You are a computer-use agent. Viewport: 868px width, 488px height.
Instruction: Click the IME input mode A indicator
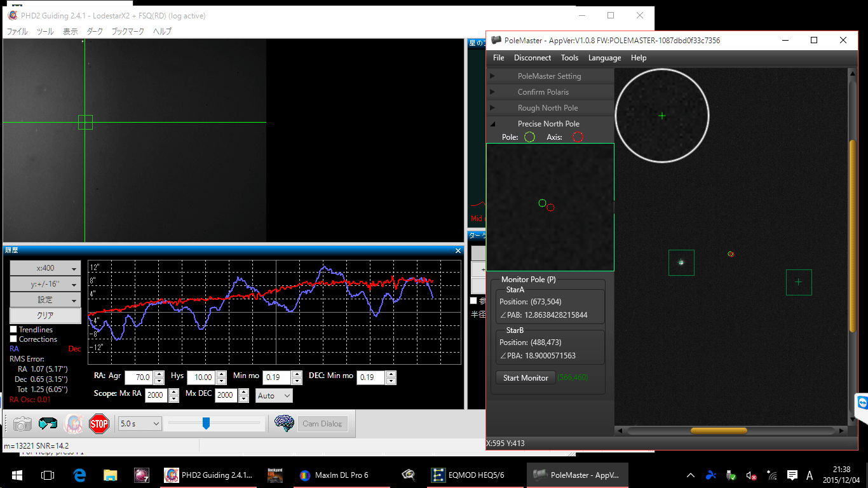click(x=810, y=475)
